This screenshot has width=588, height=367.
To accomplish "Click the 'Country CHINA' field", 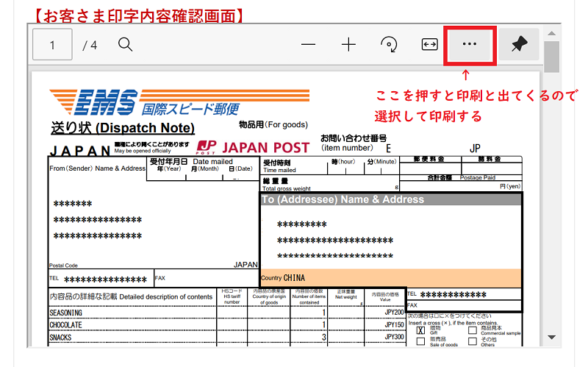I will point(391,278).
